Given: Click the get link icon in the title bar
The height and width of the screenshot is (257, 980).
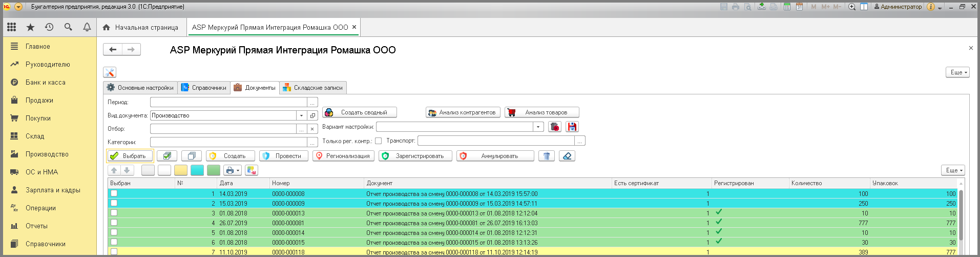Looking at the screenshot, I should (762, 7).
